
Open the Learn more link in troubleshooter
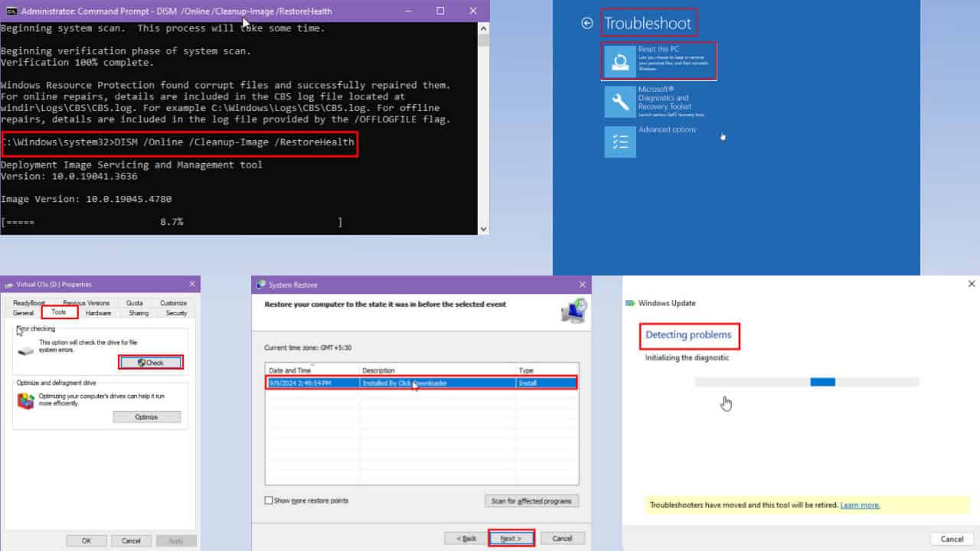(860, 505)
